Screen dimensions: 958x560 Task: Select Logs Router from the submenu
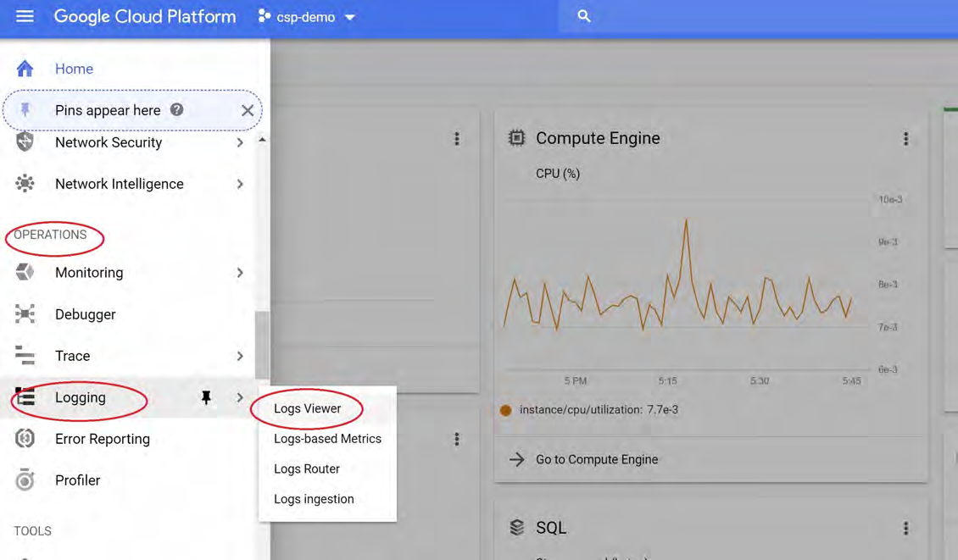click(x=307, y=469)
